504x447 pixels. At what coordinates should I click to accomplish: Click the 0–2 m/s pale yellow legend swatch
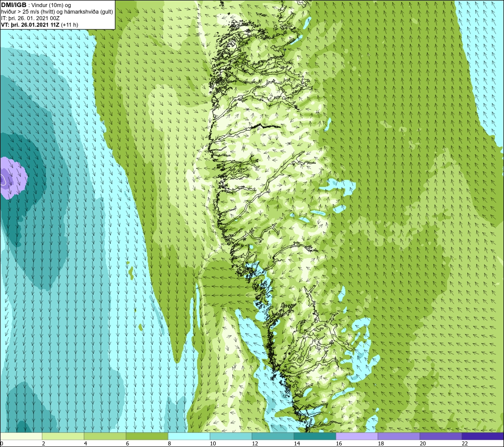click(21, 436)
